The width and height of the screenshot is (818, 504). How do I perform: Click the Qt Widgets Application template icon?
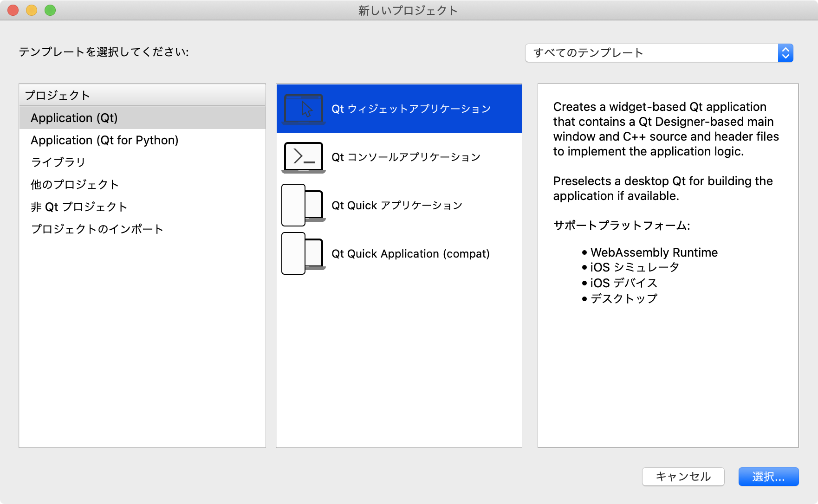[304, 109]
